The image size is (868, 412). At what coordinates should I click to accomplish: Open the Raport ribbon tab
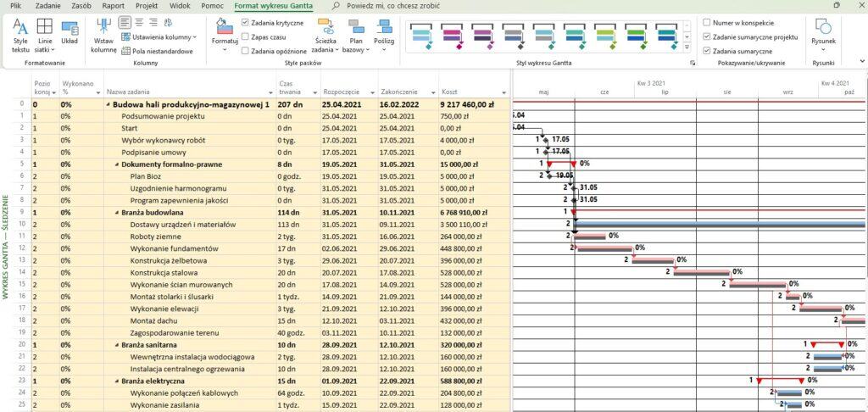click(x=113, y=5)
